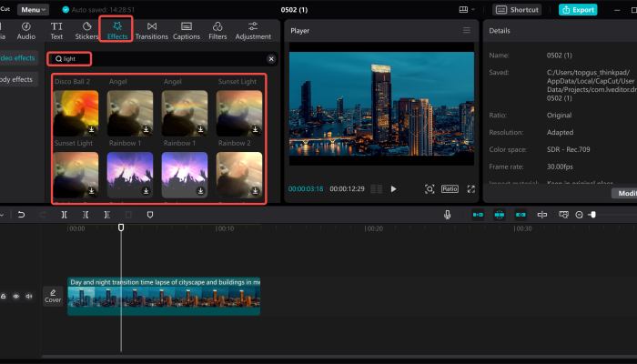637x364 pixels.
Task: Hide the video track with eye icon
Action: pos(15,297)
